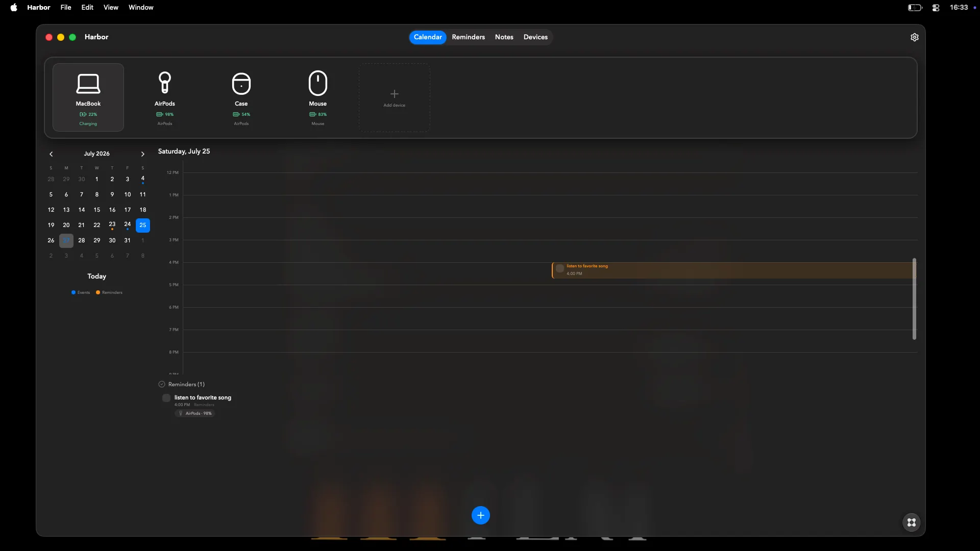Viewport: 980px width, 551px height.
Task: Open the Edit menu
Action: point(87,7)
